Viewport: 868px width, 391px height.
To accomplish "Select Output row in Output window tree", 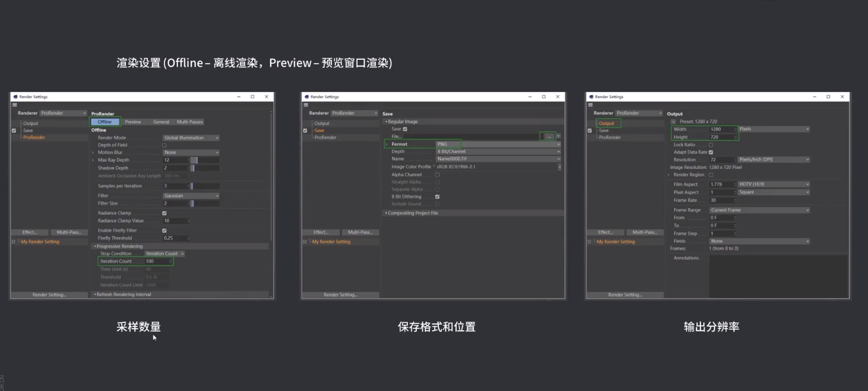I will pos(607,123).
